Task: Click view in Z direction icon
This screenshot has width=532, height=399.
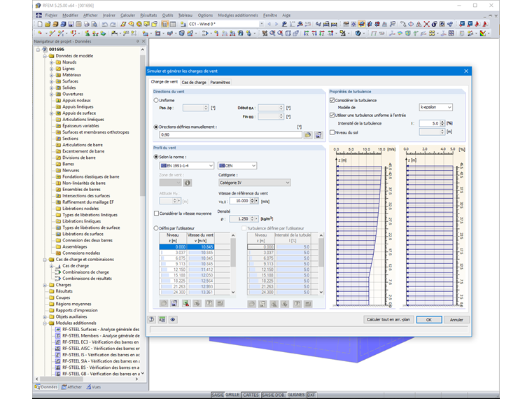Action: [322, 34]
